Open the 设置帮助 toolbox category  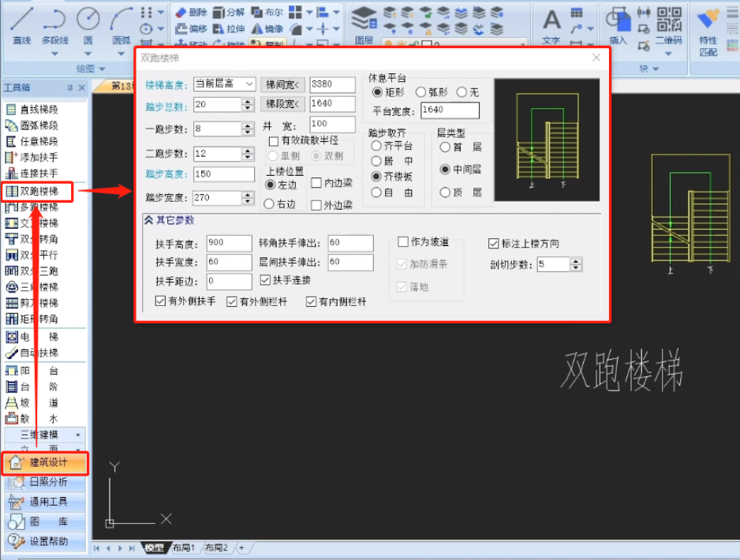point(45,542)
